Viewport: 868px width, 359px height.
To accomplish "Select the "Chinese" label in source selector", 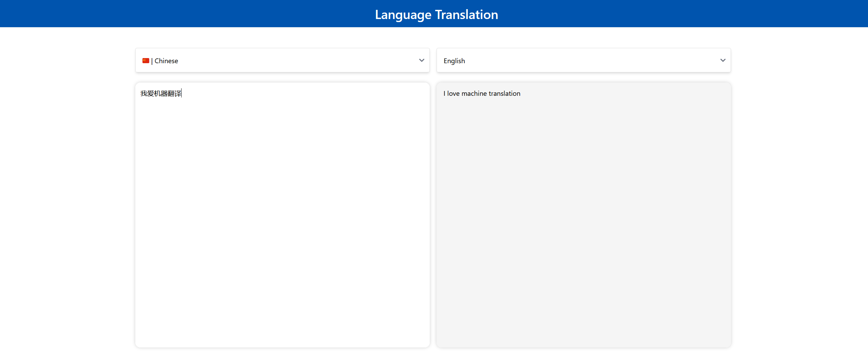I will (x=166, y=61).
